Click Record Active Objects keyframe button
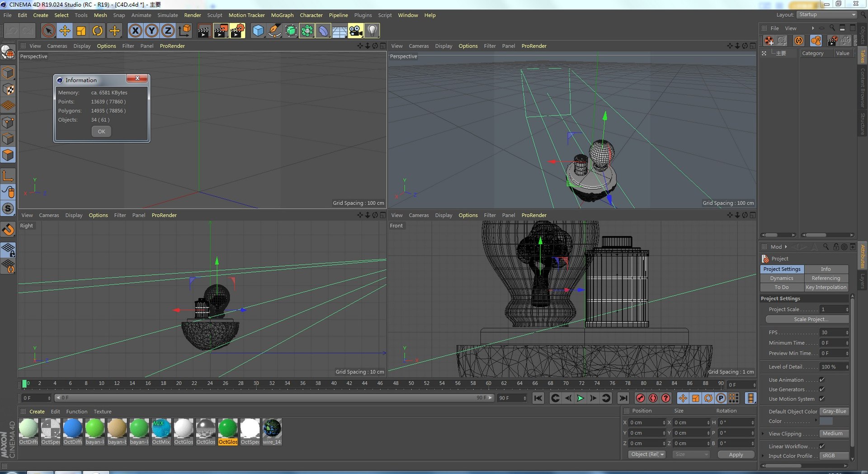The image size is (868, 474). pyautogui.click(x=640, y=398)
